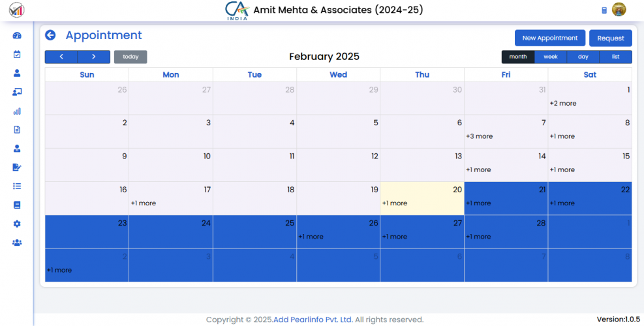The image size is (644, 326).
Task: Open the bulleted list icon in sidebar
Action: click(17, 186)
